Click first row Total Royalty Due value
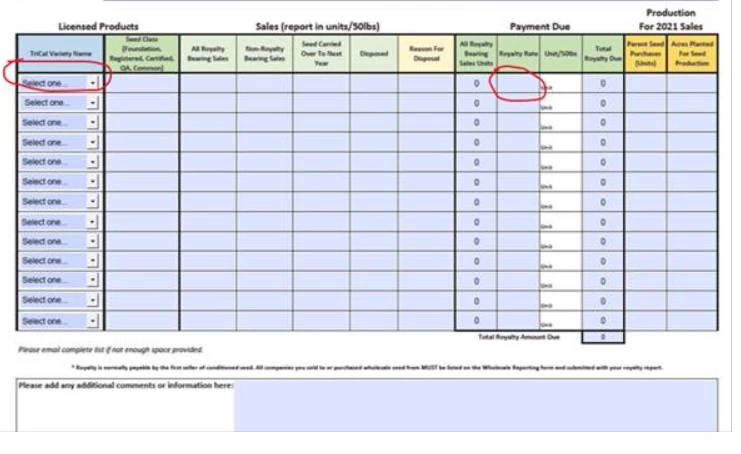This screenshot has height=454, width=741. (603, 83)
